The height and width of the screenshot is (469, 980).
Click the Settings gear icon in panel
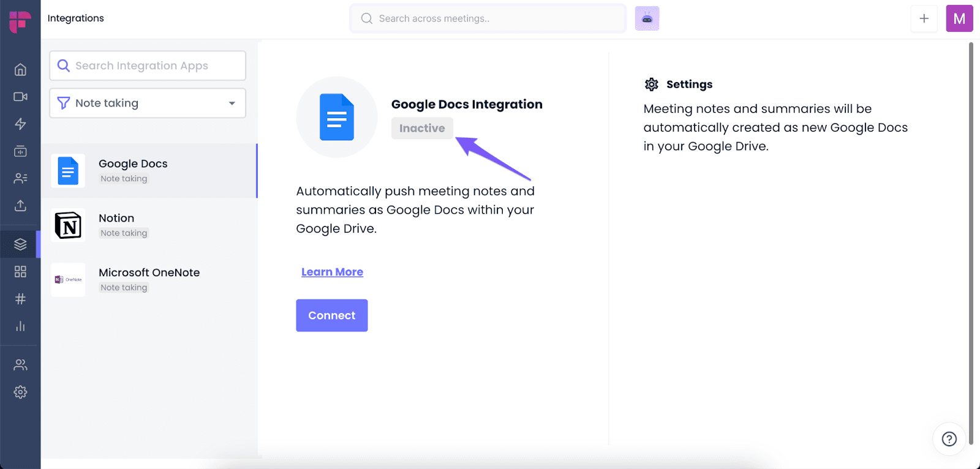tap(652, 84)
